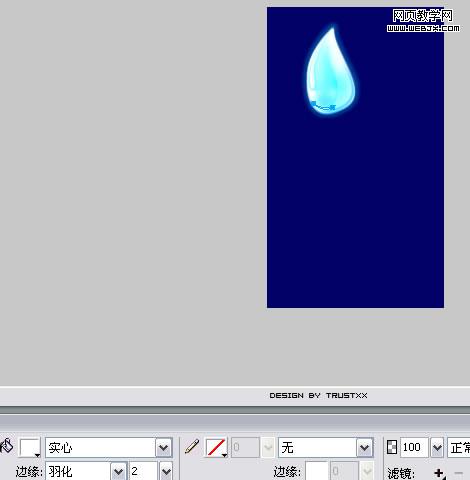Click the stroke edge field beside 边缘
Screen dimensions: 470x480
coord(317,471)
